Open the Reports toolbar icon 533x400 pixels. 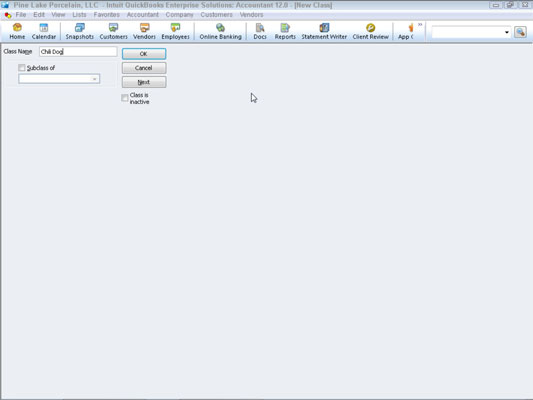click(x=285, y=32)
